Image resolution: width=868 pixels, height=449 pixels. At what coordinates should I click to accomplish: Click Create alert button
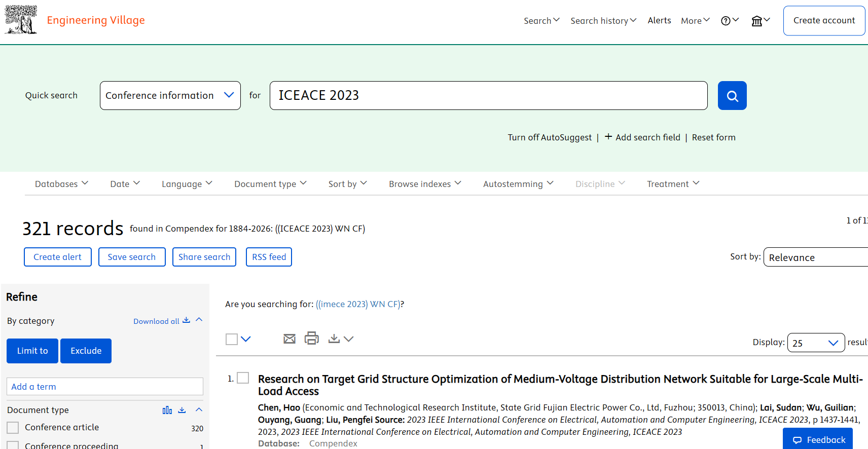(58, 257)
